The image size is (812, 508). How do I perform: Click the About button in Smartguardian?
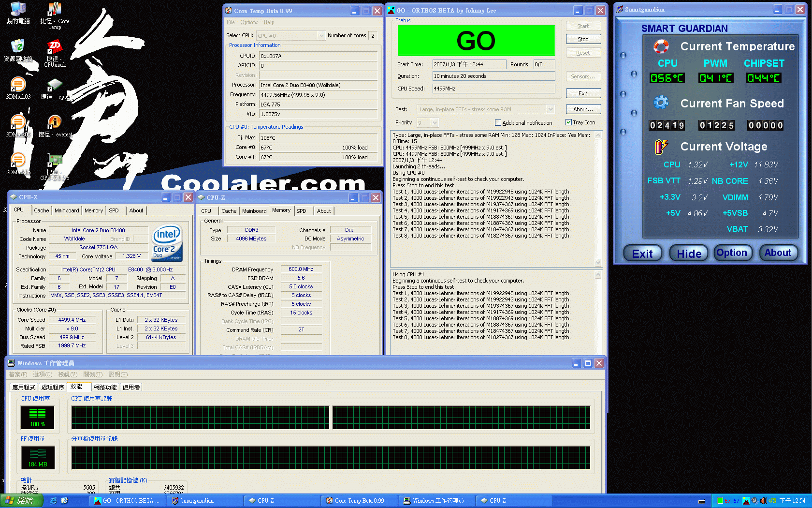[778, 253]
